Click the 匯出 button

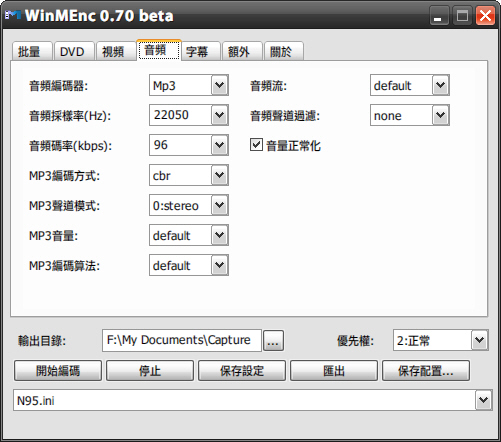click(x=334, y=370)
